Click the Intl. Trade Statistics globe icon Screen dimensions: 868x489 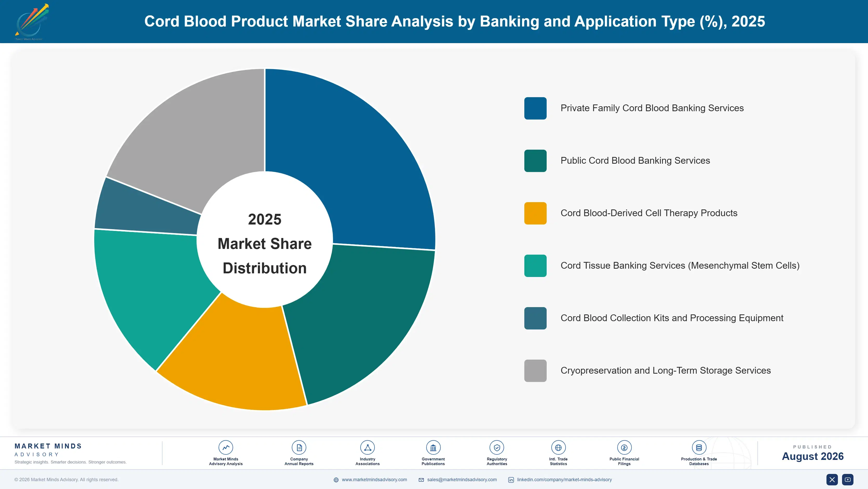pos(558,447)
